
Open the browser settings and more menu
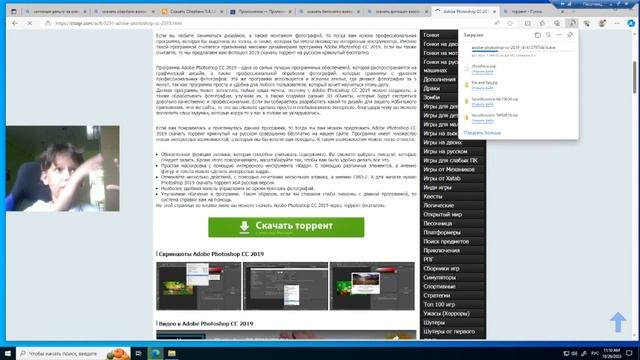pyautogui.click(x=617, y=23)
